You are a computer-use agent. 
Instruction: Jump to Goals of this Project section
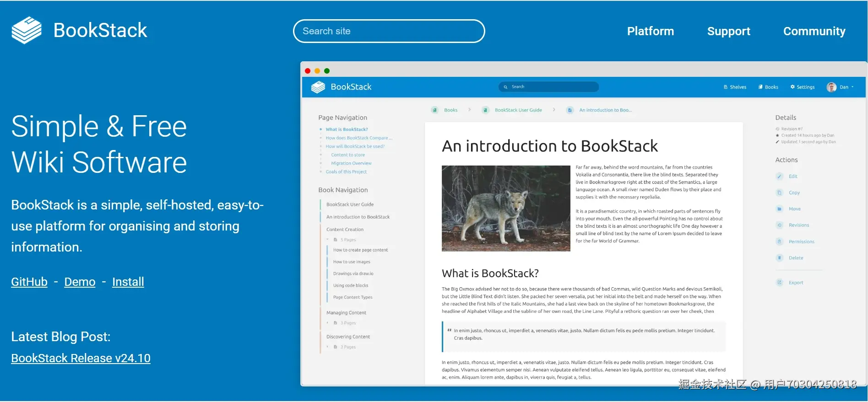point(346,172)
